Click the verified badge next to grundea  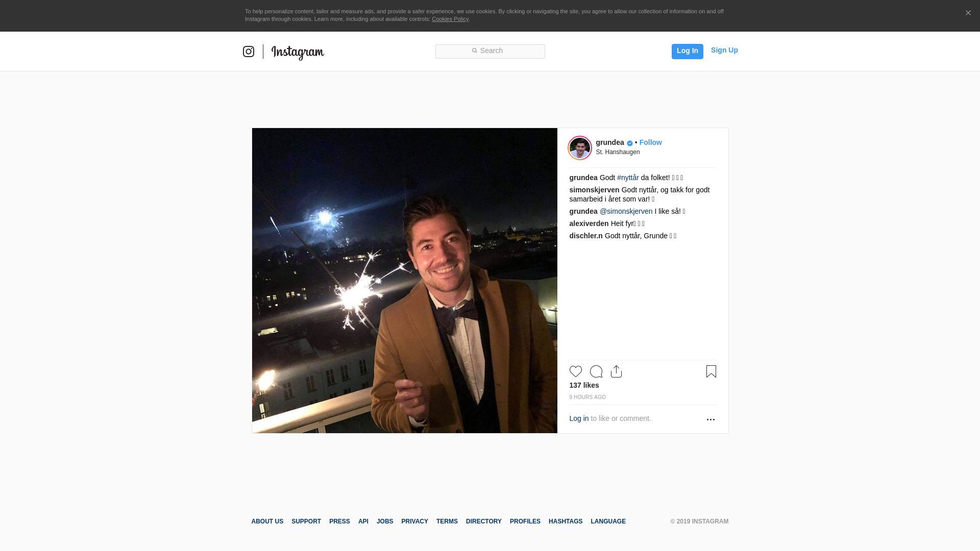click(630, 143)
